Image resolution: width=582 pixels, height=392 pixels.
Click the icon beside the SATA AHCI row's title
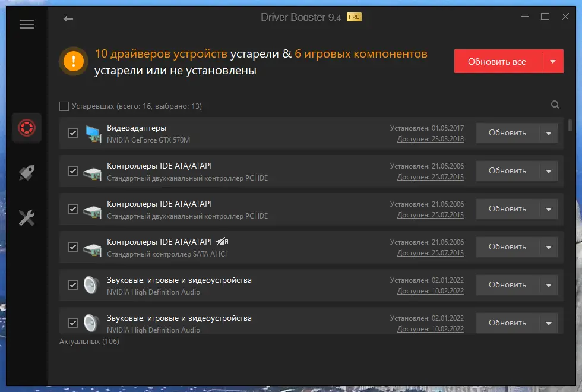click(x=222, y=242)
